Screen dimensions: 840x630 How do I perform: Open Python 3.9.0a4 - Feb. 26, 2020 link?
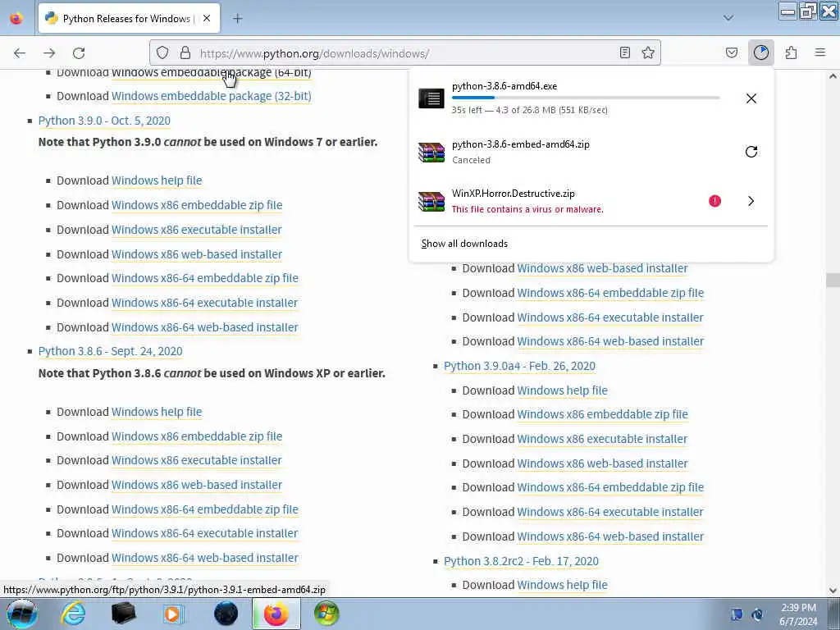pos(519,366)
